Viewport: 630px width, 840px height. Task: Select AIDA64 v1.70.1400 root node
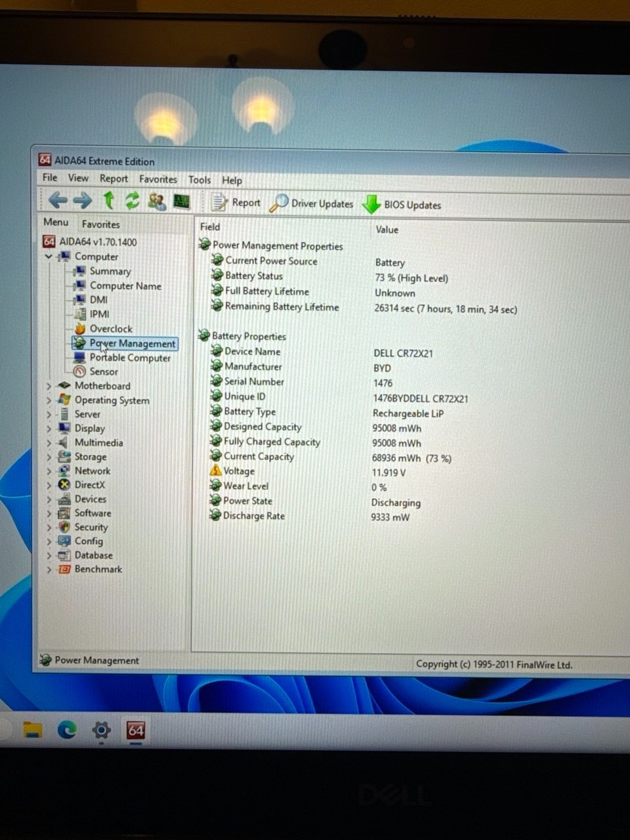[x=90, y=241]
